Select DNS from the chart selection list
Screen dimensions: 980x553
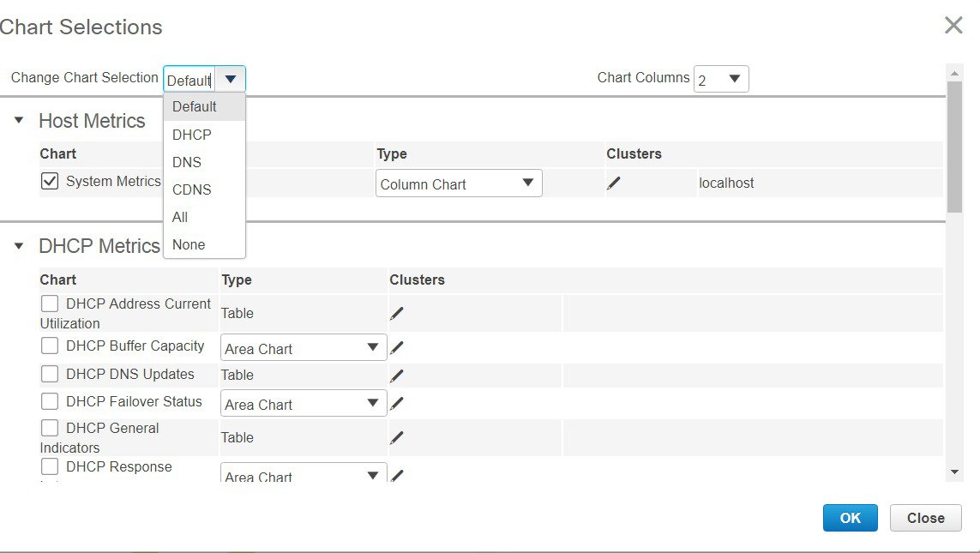pyautogui.click(x=187, y=162)
